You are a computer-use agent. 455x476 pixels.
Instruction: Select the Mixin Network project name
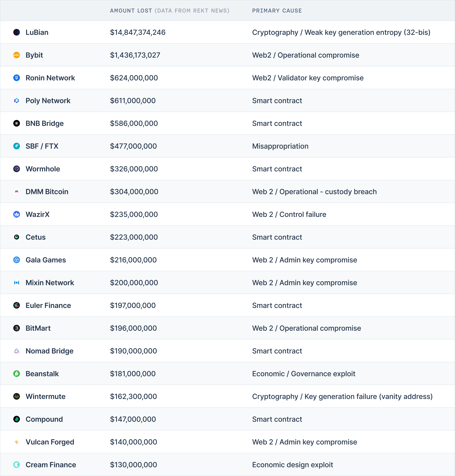pos(50,283)
